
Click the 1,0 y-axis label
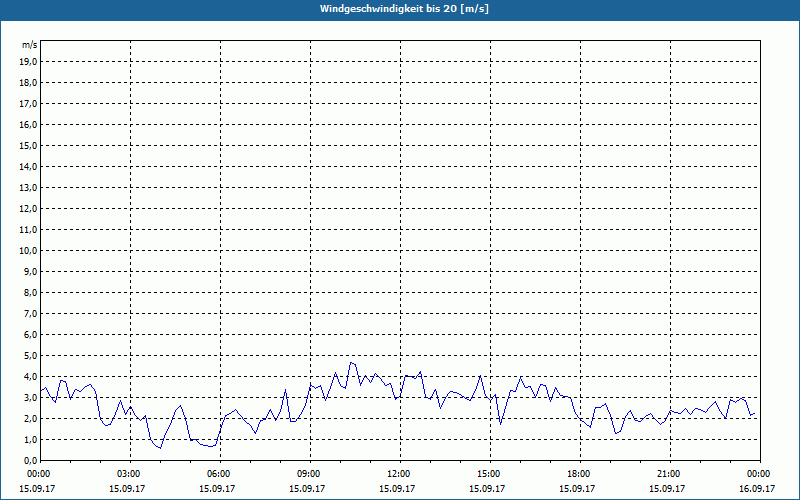30,440
